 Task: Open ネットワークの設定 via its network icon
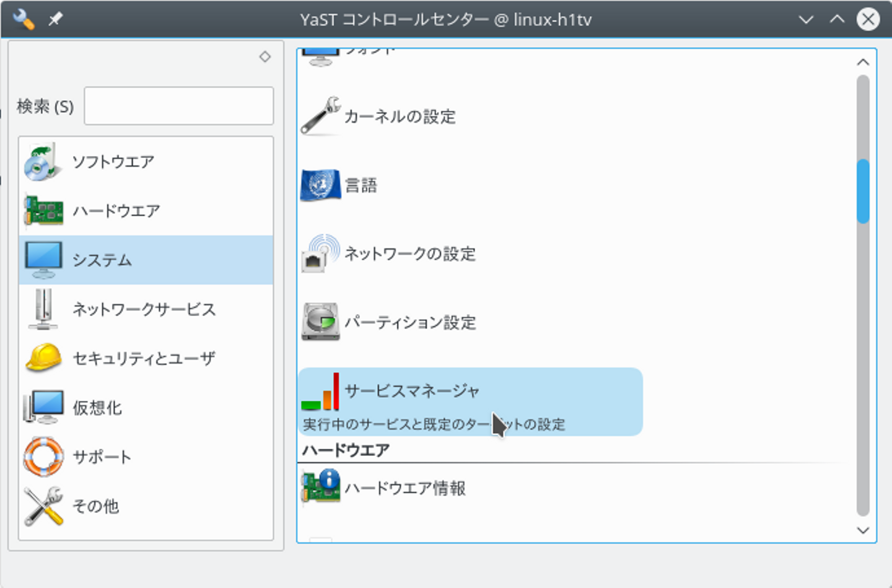tap(320, 253)
